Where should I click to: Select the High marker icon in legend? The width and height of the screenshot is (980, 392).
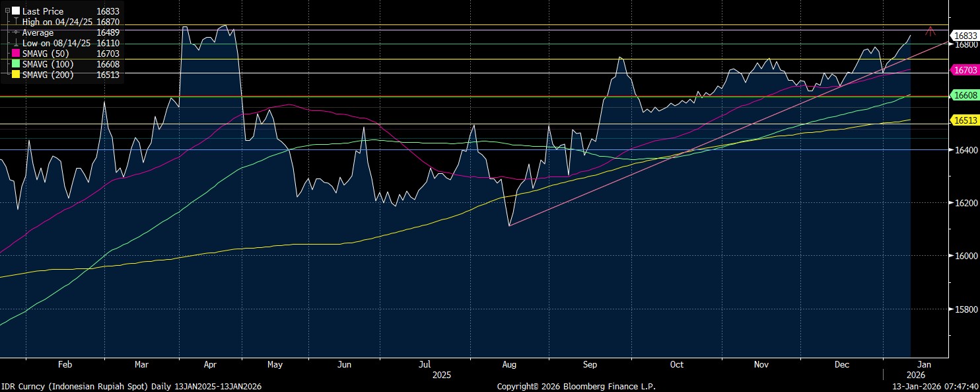pyautogui.click(x=16, y=22)
